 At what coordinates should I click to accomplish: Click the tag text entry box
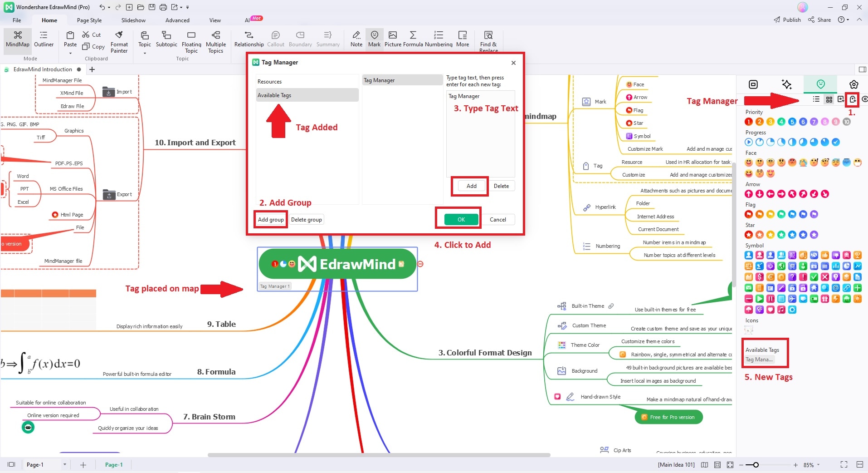(481, 134)
